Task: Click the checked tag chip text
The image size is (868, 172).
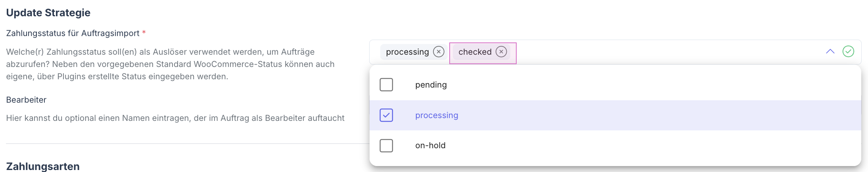Action: tap(475, 52)
